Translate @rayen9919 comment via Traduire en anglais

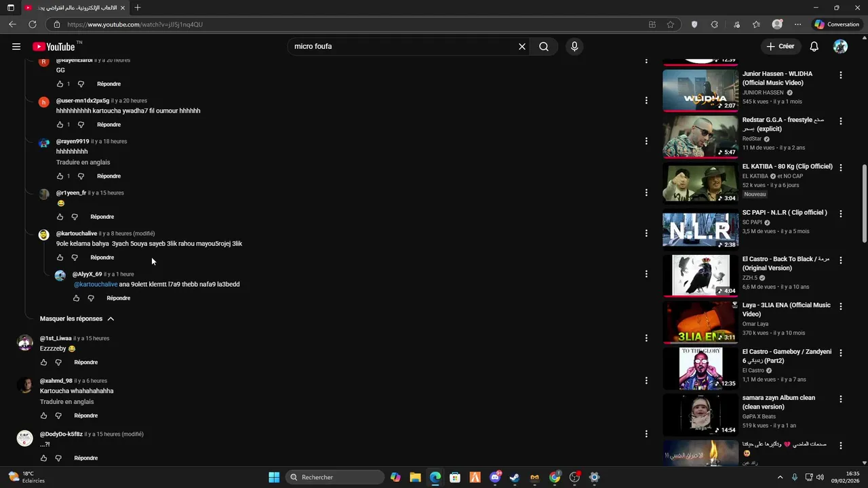83,163
